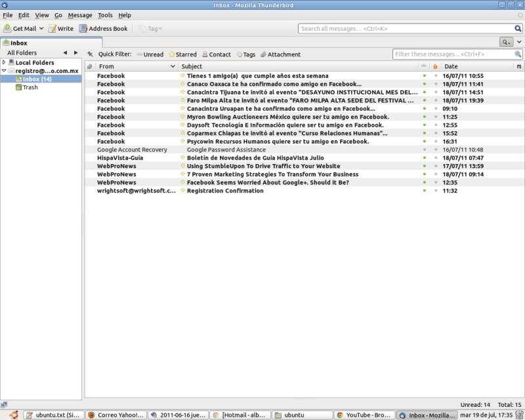Open the Message menu
This screenshot has width=525, height=420.
point(79,15)
